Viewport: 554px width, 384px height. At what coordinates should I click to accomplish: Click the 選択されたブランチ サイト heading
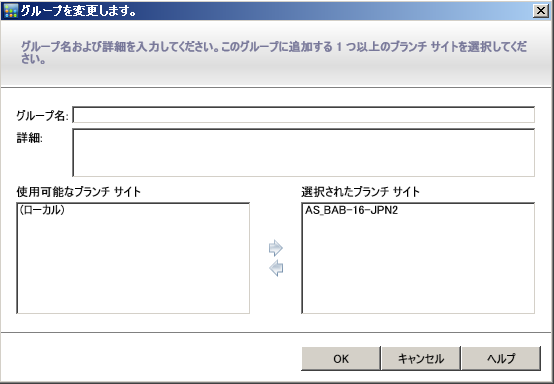pos(360,192)
